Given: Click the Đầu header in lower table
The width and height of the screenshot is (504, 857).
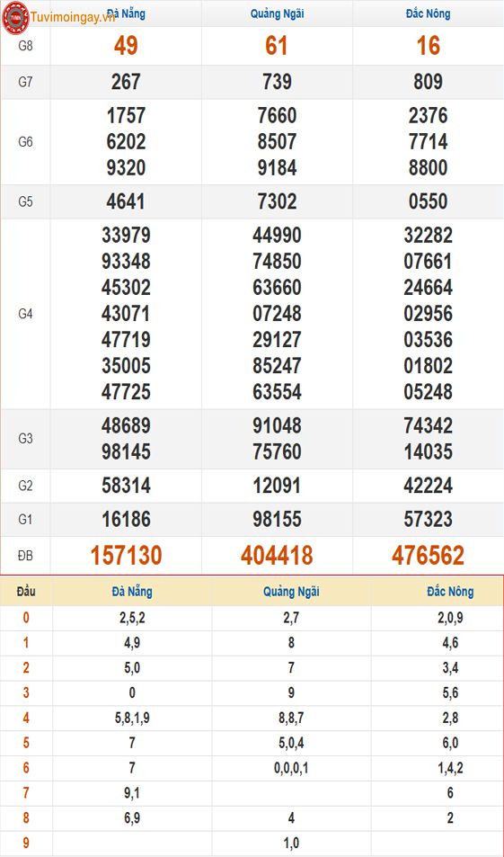Looking at the screenshot, I should 26,592.
